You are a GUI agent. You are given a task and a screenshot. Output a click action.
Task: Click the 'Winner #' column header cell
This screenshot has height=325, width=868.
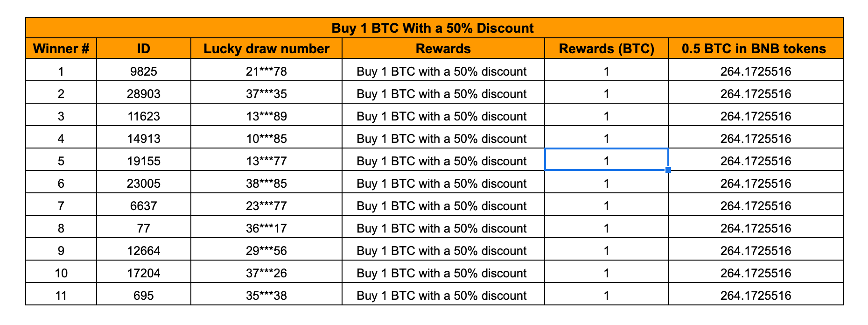pyautogui.click(x=61, y=49)
